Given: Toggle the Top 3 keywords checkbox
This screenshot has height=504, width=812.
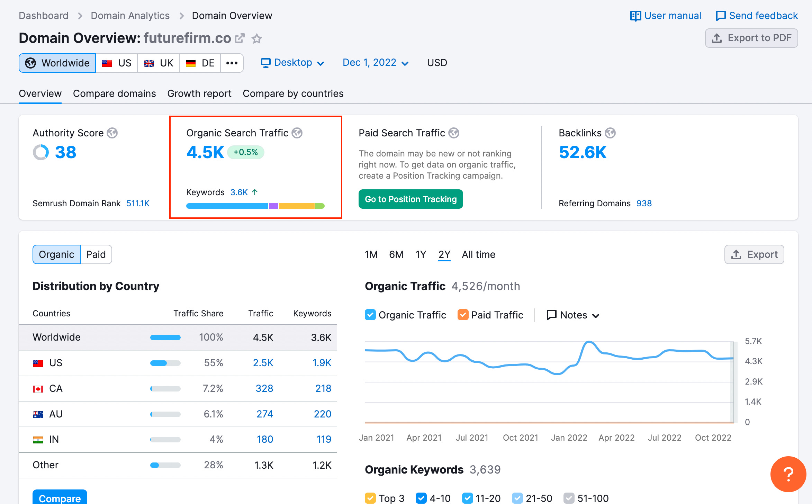Looking at the screenshot, I should pyautogui.click(x=370, y=498).
